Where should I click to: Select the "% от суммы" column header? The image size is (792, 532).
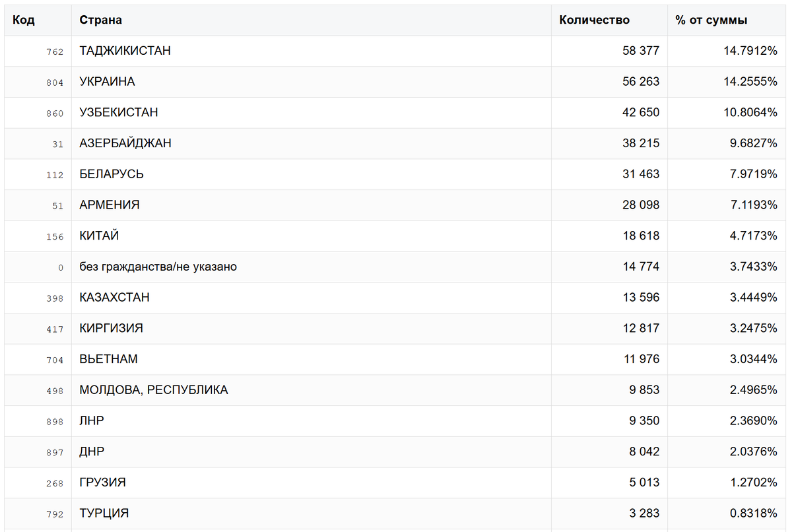(x=711, y=20)
